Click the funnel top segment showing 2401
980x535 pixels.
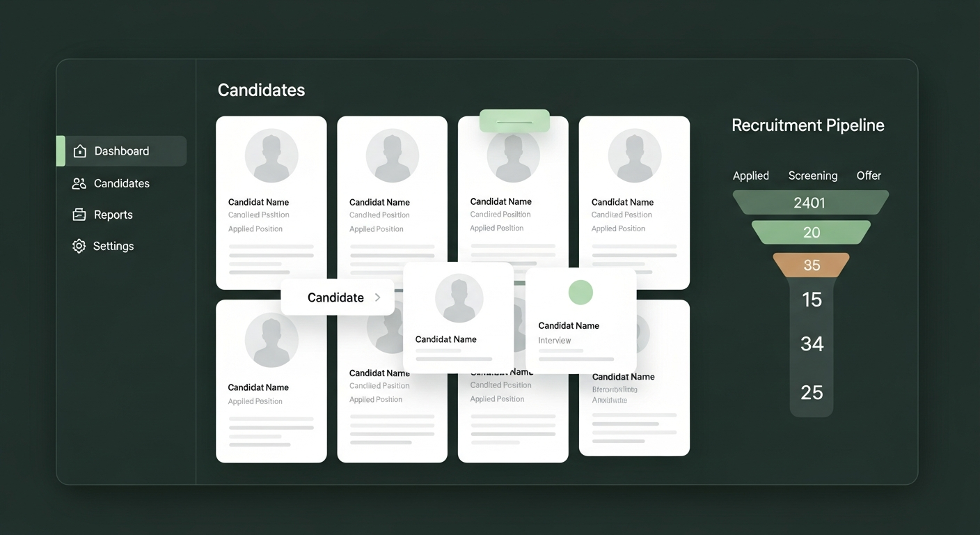[809, 203]
